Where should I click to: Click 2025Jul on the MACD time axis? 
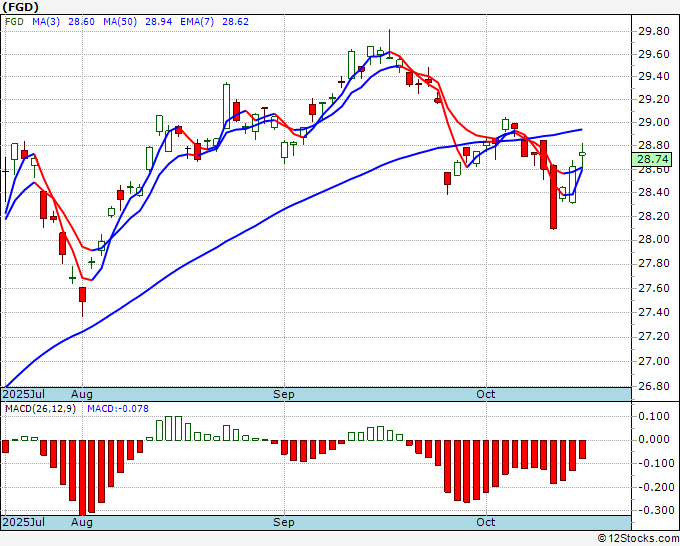tap(24, 522)
